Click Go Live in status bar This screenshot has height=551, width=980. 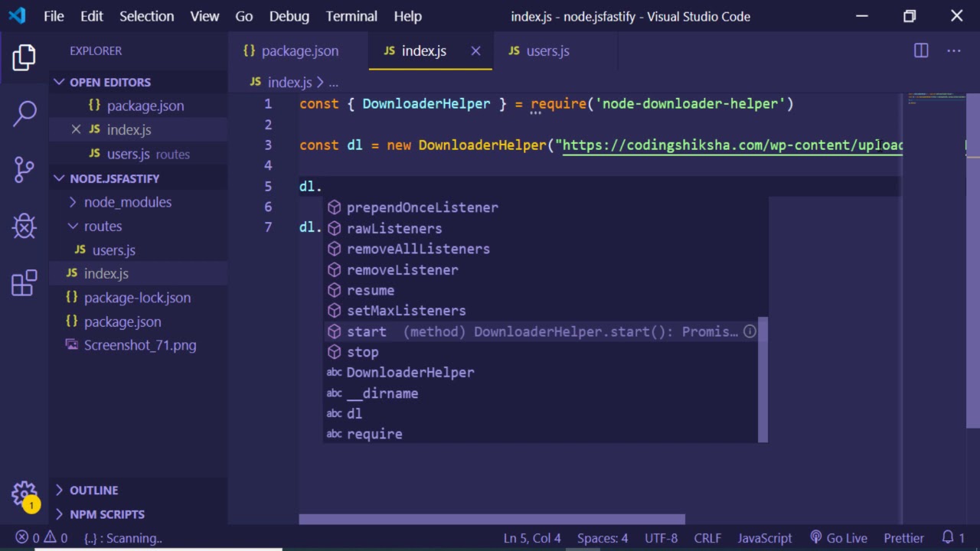[838, 538]
